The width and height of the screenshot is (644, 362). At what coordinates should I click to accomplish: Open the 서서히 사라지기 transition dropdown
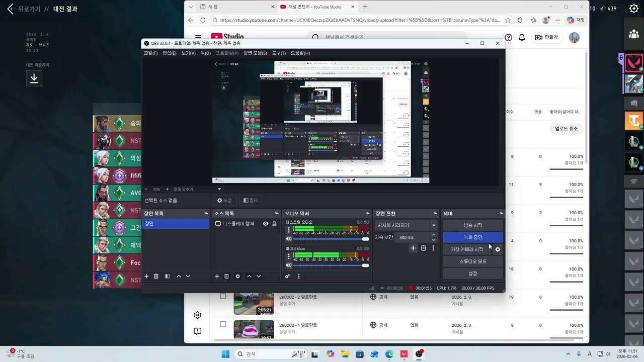coord(406,225)
